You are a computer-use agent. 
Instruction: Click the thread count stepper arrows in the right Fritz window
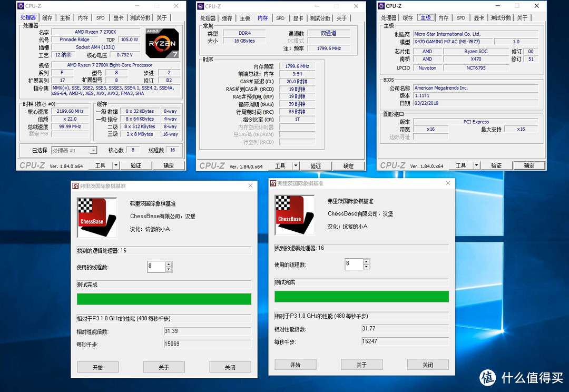click(367, 264)
